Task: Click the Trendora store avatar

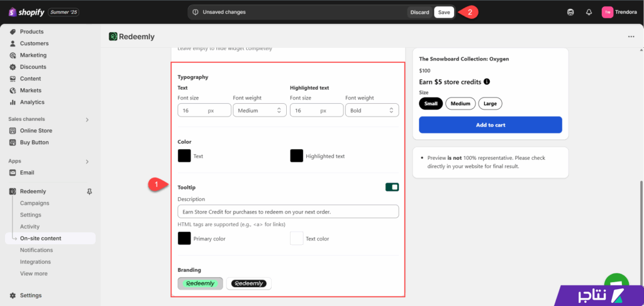Action: coord(608,13)
